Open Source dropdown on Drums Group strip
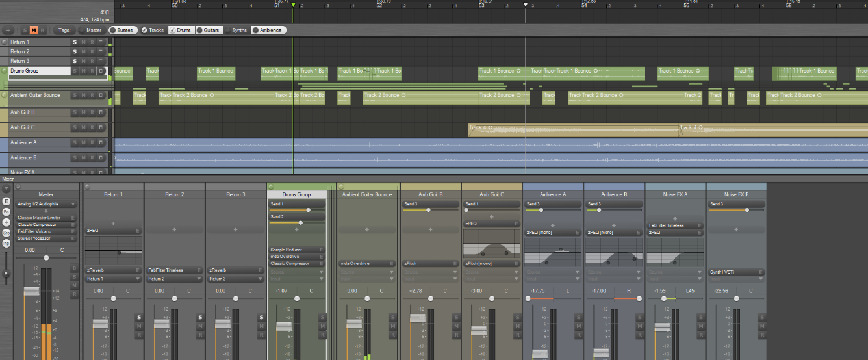Viewport: 868px width, 360px height. click(296, 272)
